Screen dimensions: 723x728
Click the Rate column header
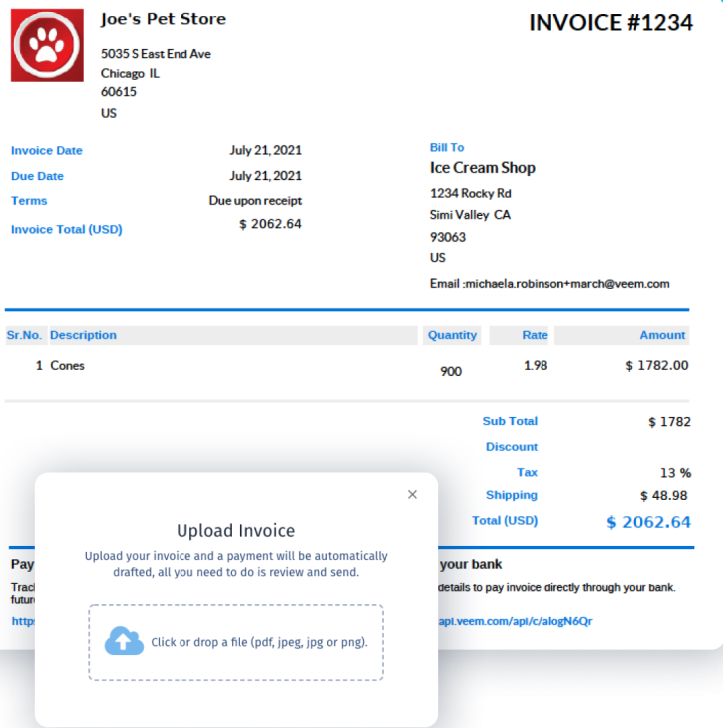tap(535, 335)
